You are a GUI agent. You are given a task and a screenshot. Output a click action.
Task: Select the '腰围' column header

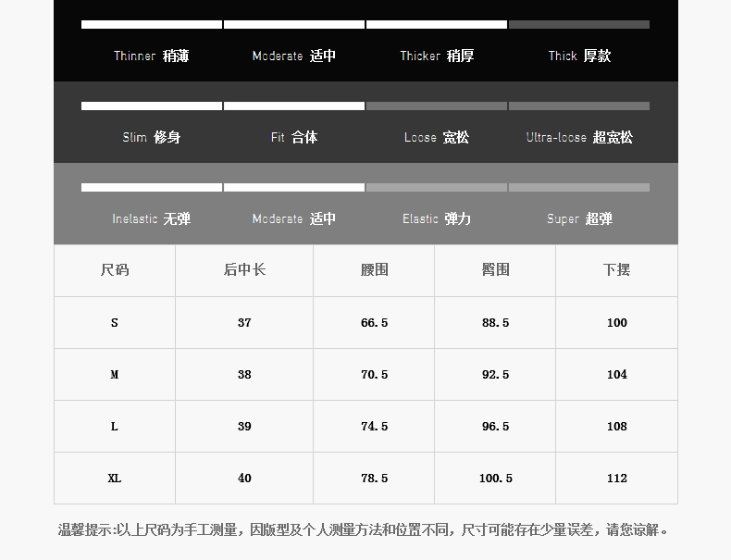click(x=374, y=269)
